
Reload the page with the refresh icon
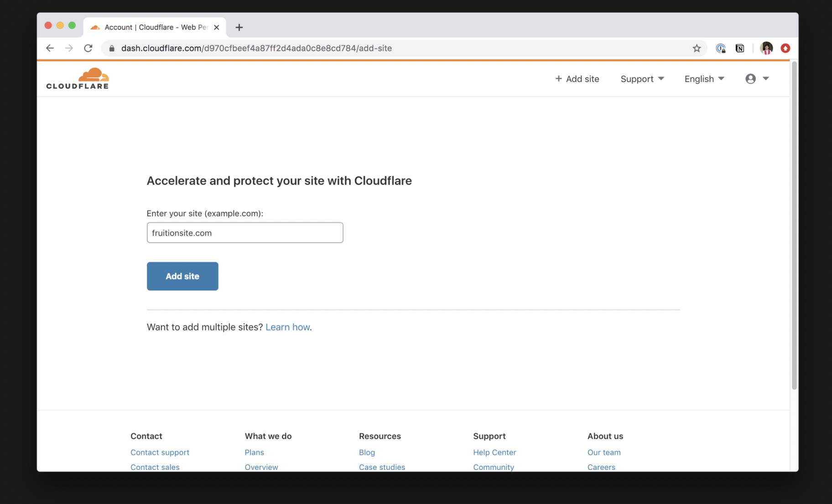pyautogui.click(x=88, y=48)
